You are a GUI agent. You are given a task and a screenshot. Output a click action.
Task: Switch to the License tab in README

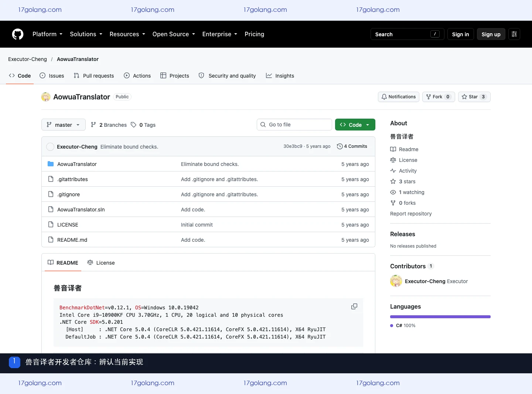point(101,263)
